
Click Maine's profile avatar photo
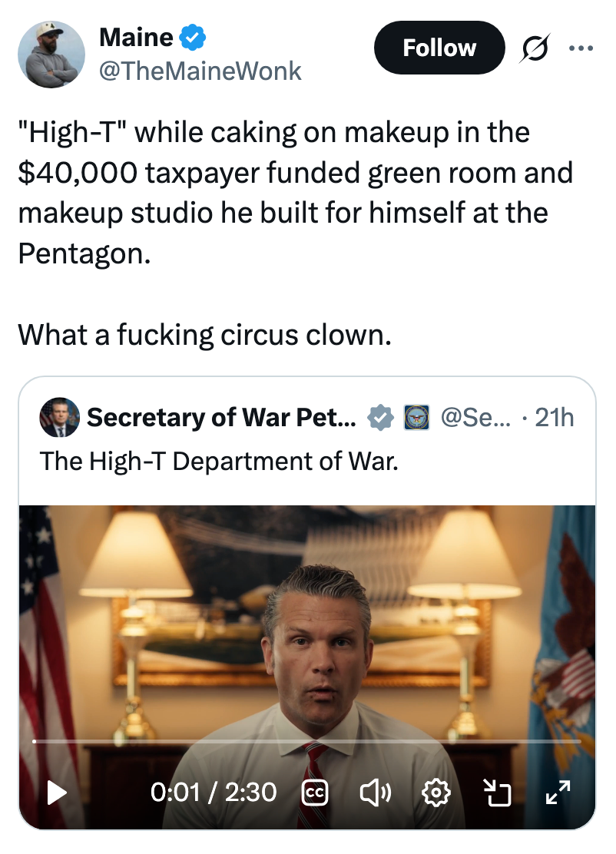(x=51, y=54)
